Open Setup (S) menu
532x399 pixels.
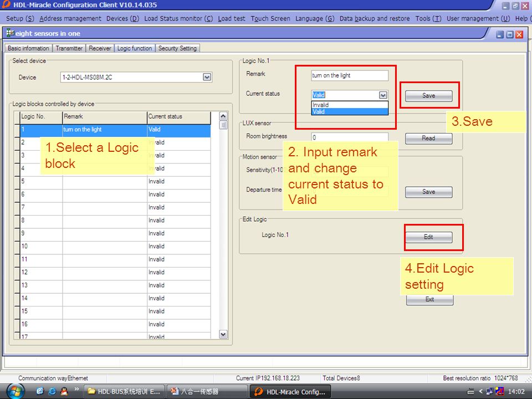(x=20, y=19)
